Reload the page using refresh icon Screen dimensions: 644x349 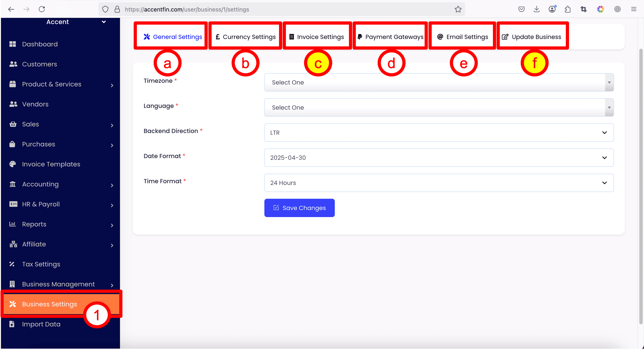coord(42,9)
